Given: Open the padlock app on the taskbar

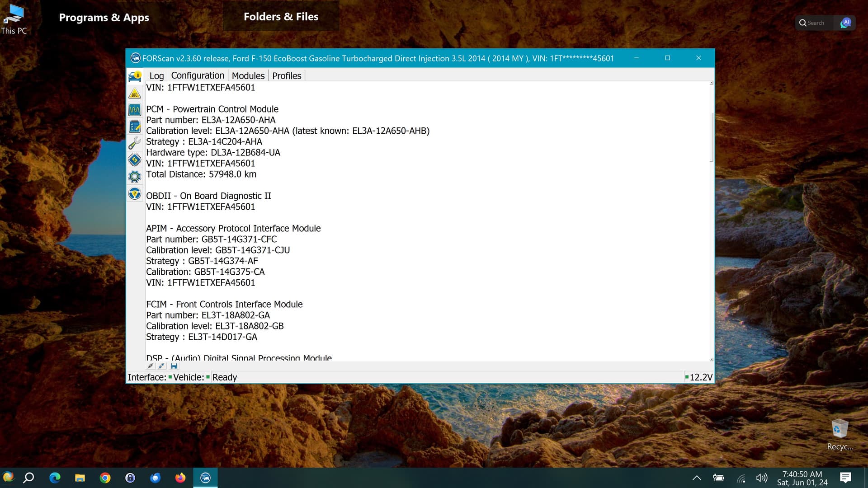Looking at the screenshot, I should [130, 478].
